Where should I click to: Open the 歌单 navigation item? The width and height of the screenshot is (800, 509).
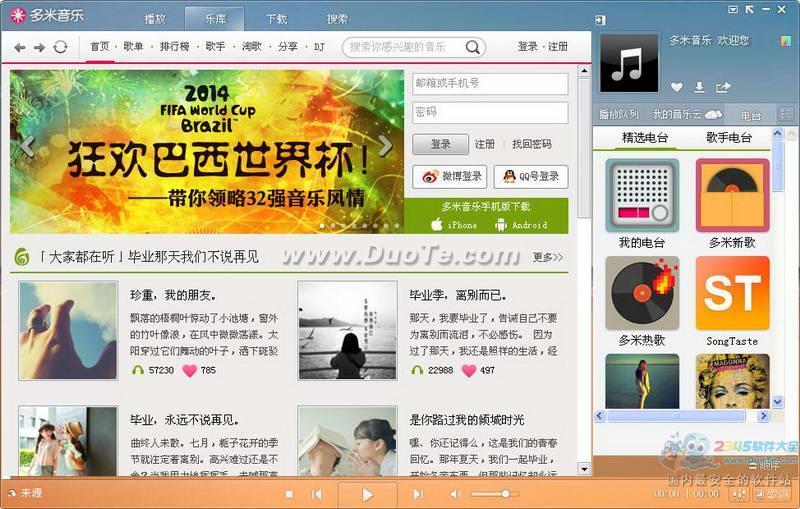click(133, 47)
